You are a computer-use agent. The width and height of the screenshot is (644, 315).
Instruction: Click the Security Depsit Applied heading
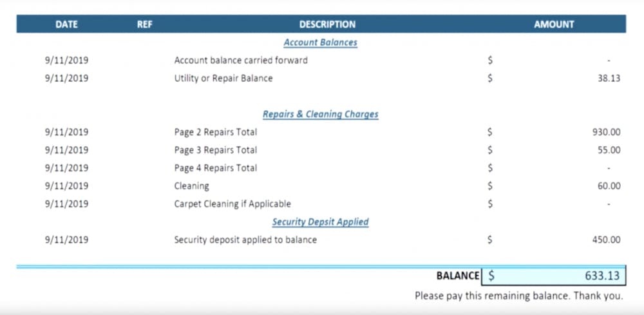[x=320, y=222]
